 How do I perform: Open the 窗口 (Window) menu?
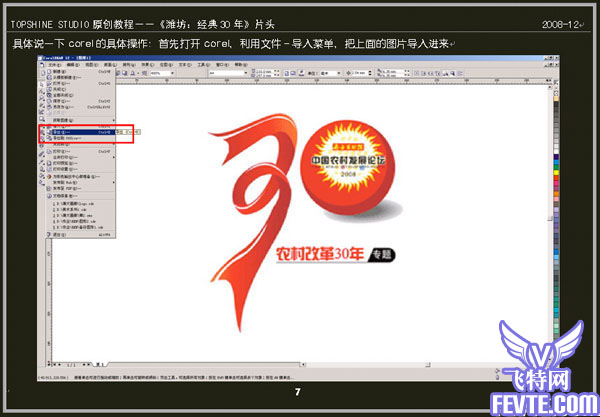pyautogui.click(x=222, y=65)
